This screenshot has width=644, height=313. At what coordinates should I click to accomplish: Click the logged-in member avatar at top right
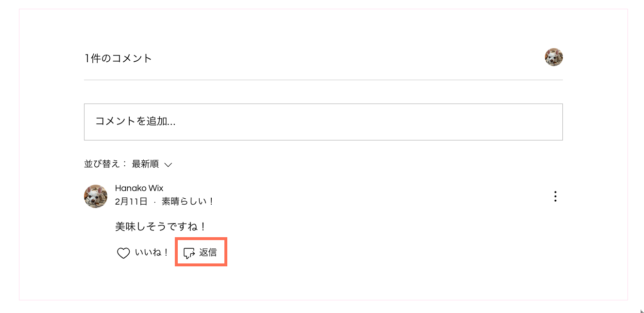pyautogui.click(x=554, y=57)
